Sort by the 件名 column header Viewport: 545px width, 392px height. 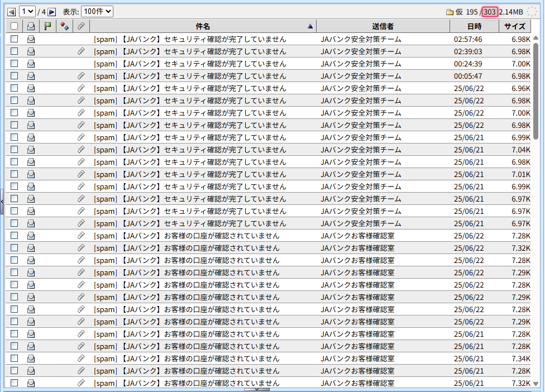203,26
